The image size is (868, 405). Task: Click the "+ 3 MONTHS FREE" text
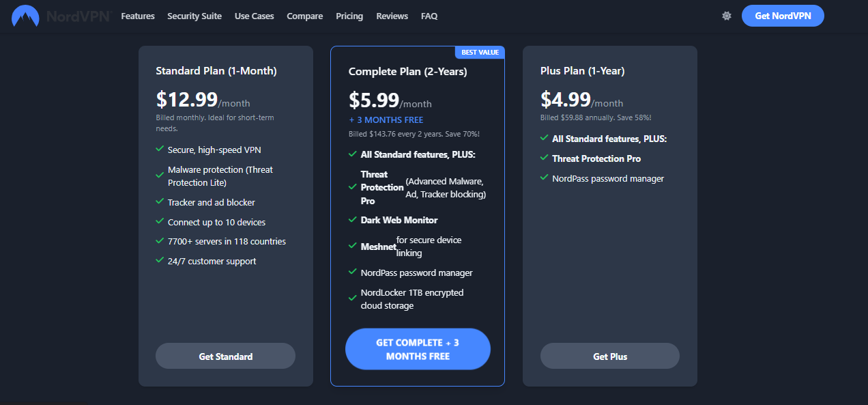pos(386,120)
